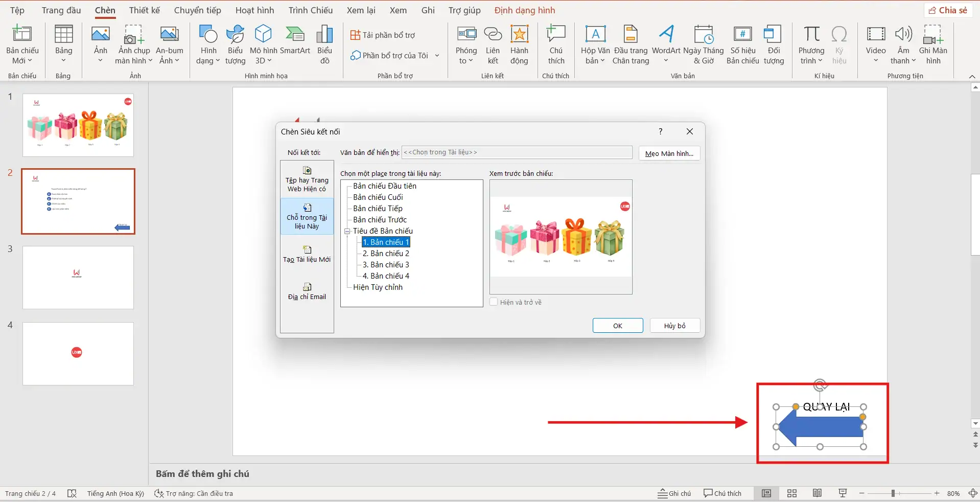980x502 pixels.
Task: Switch to slide sorter view in status bar
Action: [791, 493]
